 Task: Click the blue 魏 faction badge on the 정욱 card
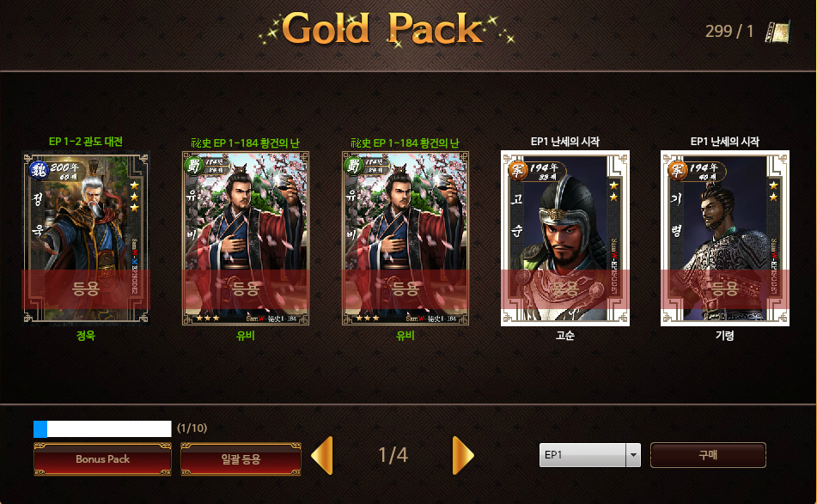(39, 170)
